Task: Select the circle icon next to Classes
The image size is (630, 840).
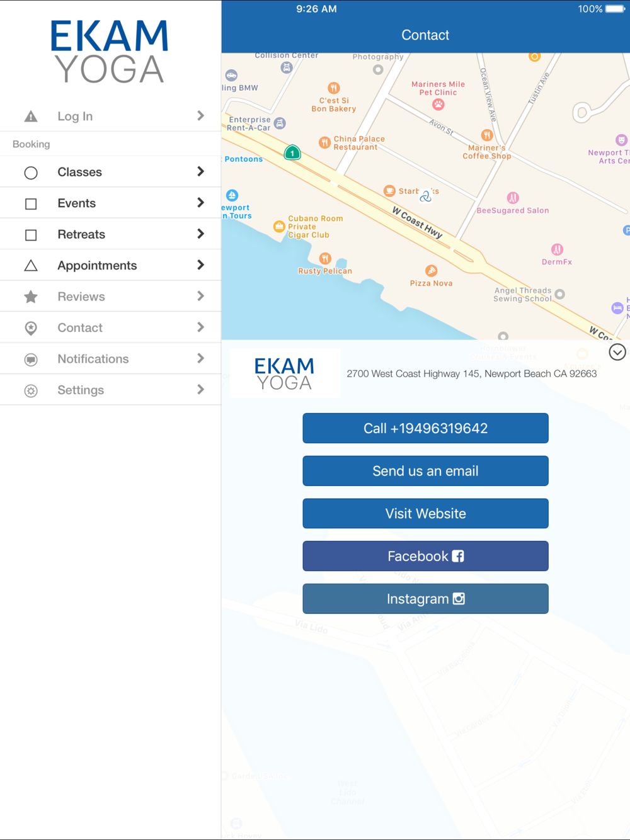Action: [31, 173]
